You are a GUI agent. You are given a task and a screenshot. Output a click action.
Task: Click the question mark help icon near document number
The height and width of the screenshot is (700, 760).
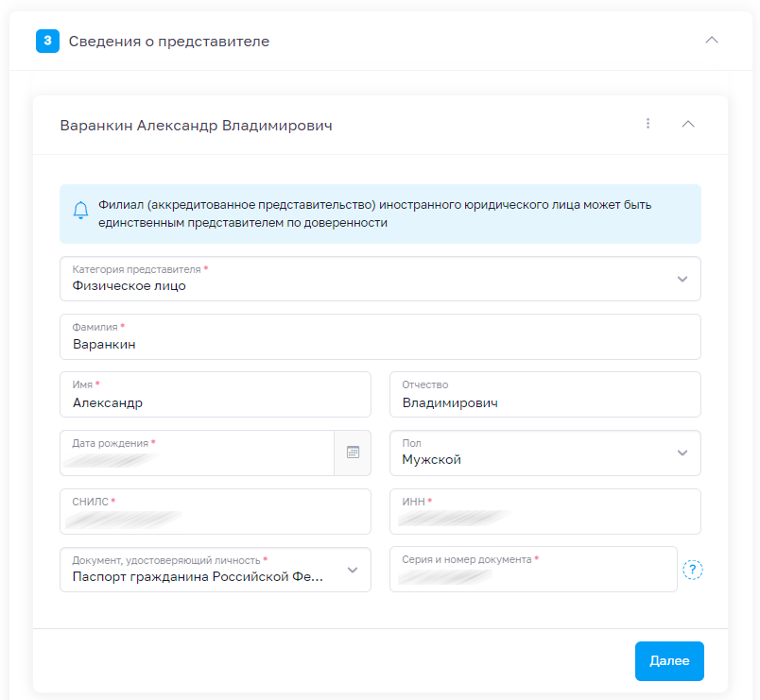(x=695, y=570)
